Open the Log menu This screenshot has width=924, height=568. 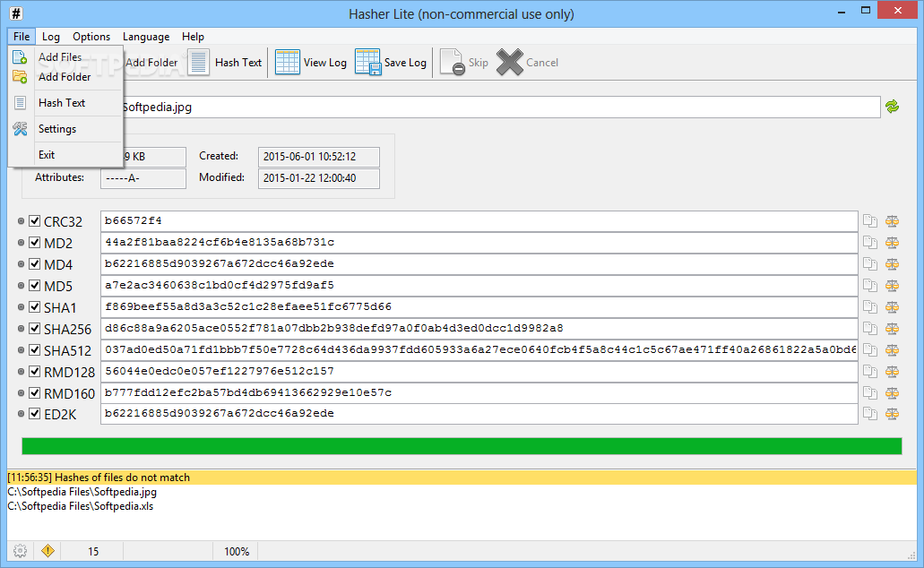click(x=51, y=37)
